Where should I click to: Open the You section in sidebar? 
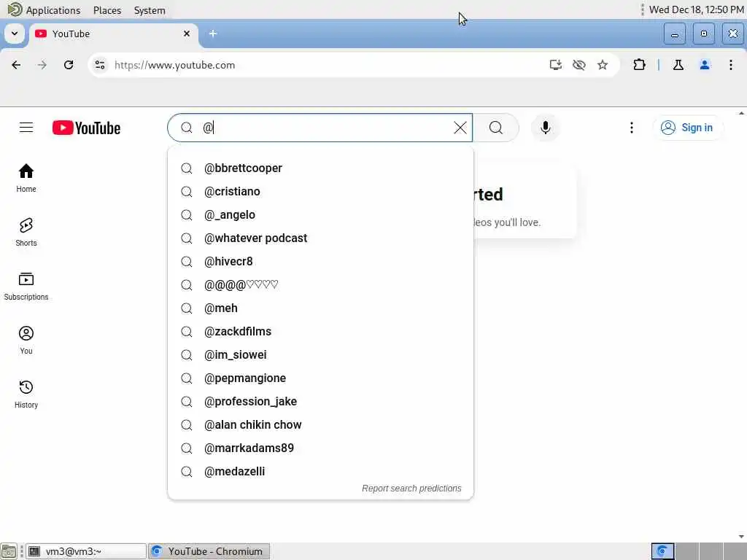[x=26, y=340]
